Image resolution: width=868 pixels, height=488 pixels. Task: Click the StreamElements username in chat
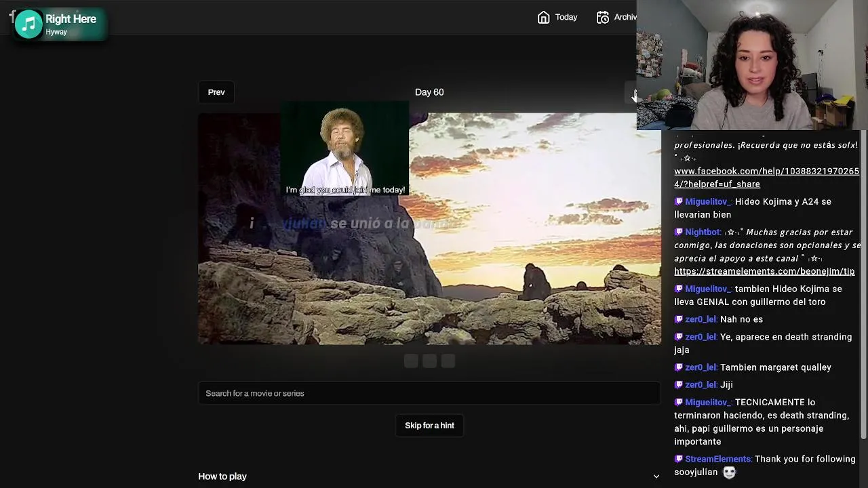click(x=718, y=459)
